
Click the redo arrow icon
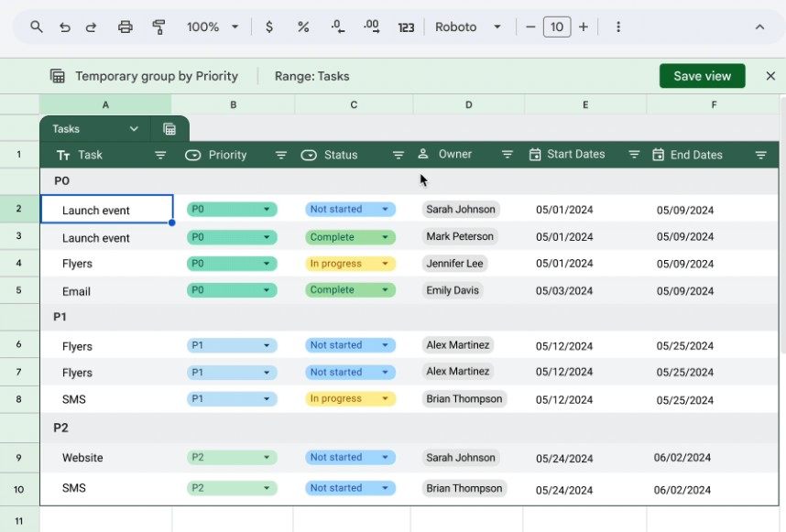pyautogui.click(x=91, y=27)
